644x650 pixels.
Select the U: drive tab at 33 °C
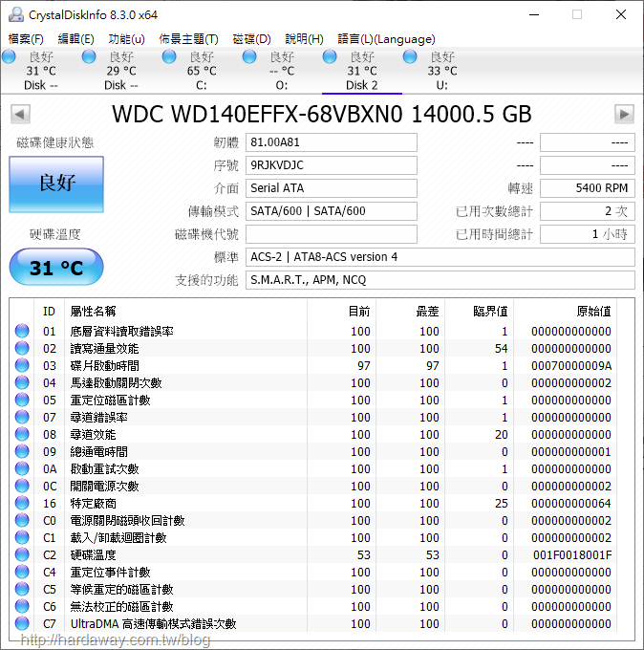pos(442,71)
